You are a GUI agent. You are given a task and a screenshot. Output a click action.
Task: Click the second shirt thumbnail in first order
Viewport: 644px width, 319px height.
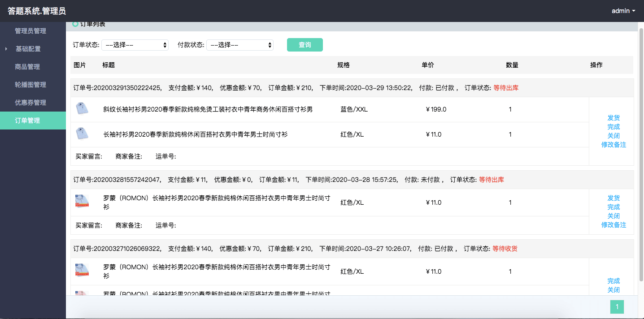[x=82, y=134]
